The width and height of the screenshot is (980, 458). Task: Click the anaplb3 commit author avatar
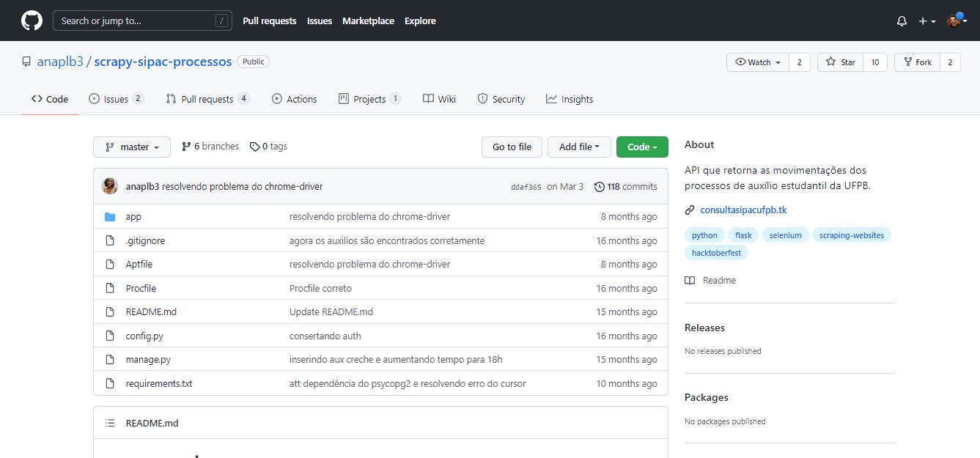(x=110, y=186)
